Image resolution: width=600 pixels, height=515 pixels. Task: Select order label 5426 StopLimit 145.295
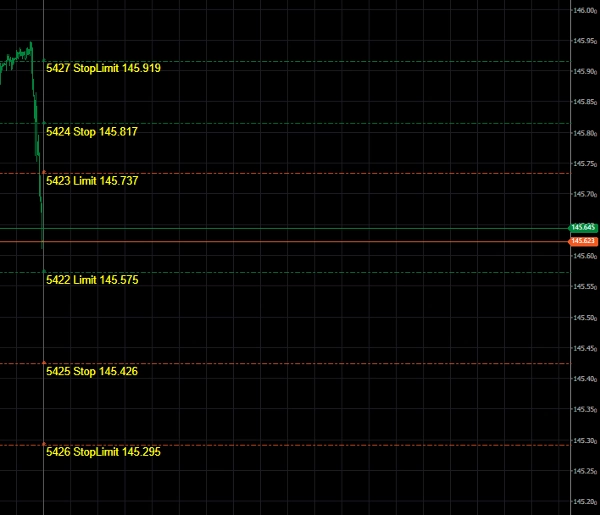pos(103,452)
